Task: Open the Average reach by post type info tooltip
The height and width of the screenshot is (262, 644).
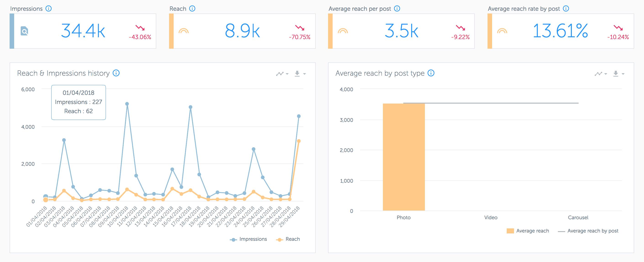Action: [x=431, y=73]
